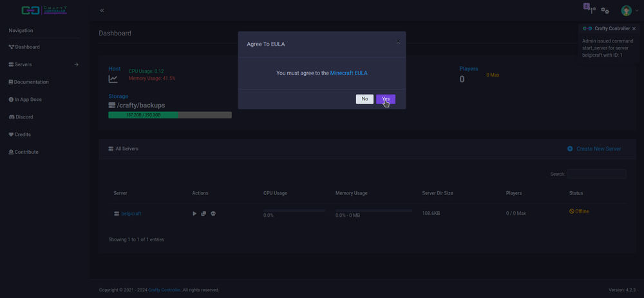
Task: Open Contribute in the sidebar
Action: coord(24,152)
